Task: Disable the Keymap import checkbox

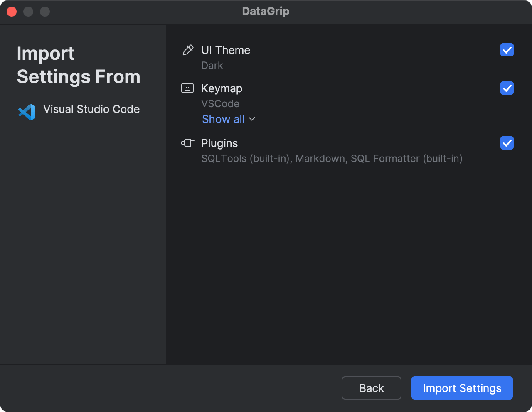Action: point(507,88)
